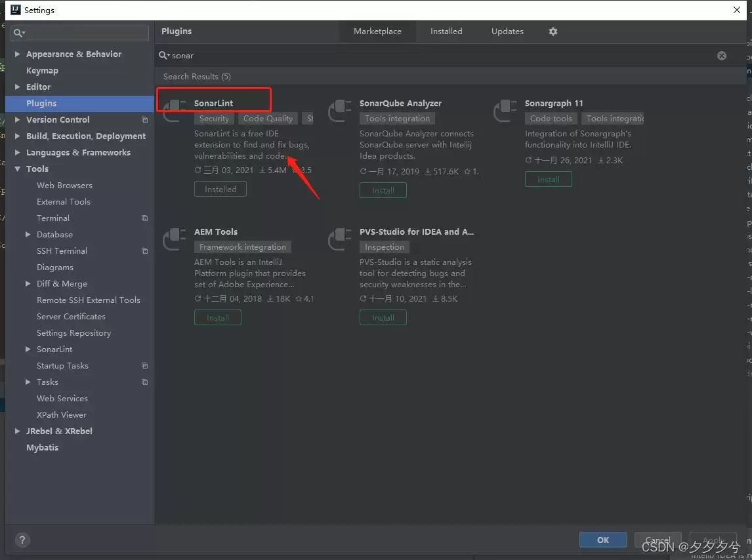This screenshot has width=752, height=560.
Task: Click the PVS-Studio plugin icon
Action: click(340, 239)
